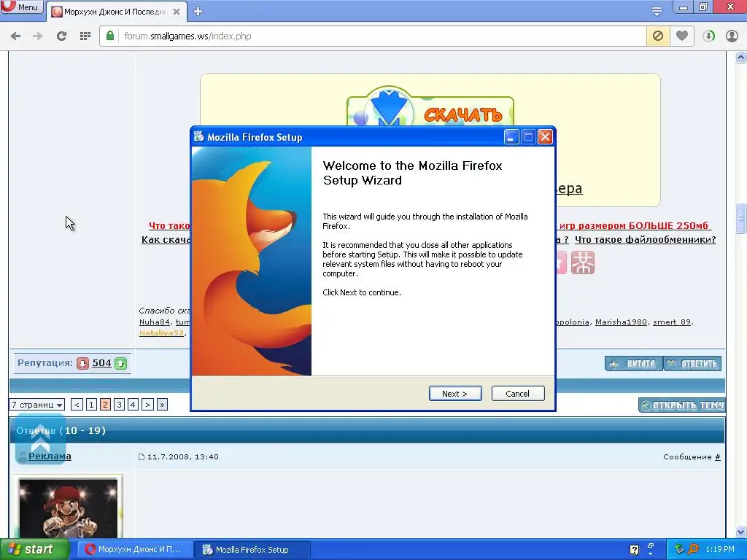
Task: Close the Mozilla Firefox Setup dialog
Action: [545, 137]
